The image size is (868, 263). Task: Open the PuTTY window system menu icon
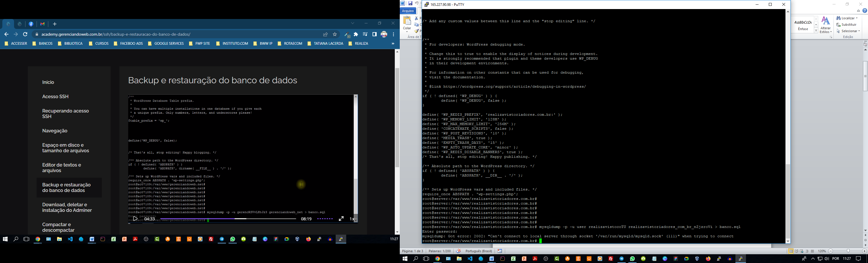427,4
